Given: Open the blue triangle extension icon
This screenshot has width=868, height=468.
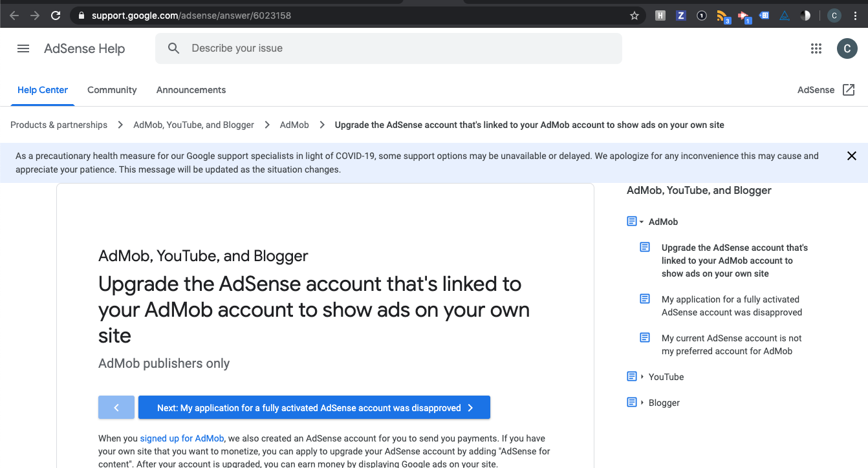Looking at the screenshot, I should pyautogui.click(x=785, y=16).
